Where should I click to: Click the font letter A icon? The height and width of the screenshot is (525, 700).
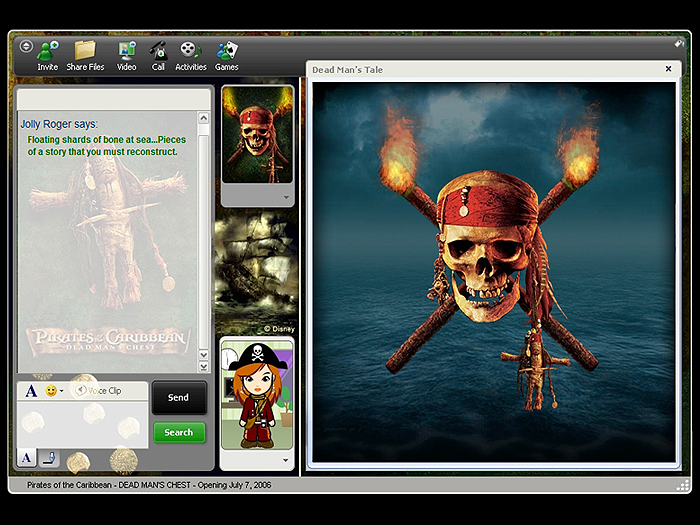(31, 391)
